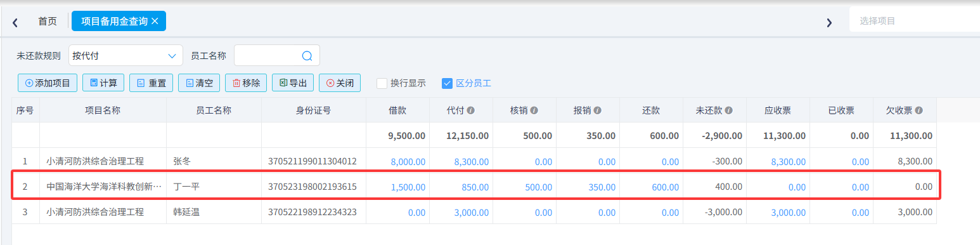Viewport: 980px width, 245px height.
Task: Open the 未还款规则 dropdown
Action: 126,56
